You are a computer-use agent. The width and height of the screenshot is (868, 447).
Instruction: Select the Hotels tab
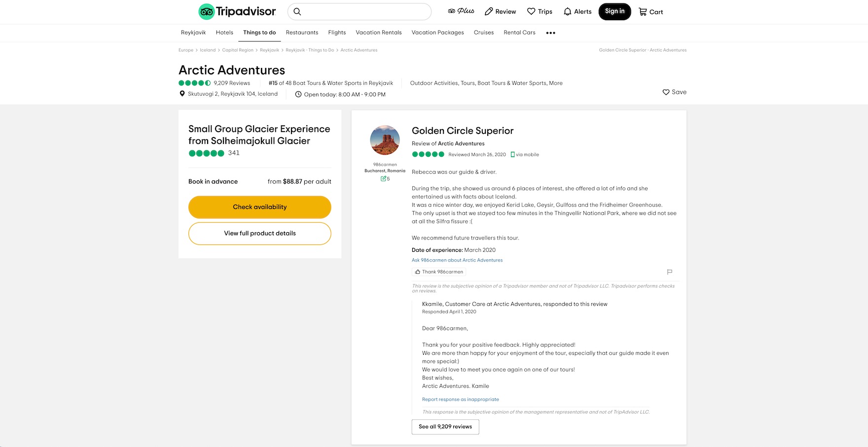pos(224,33)
